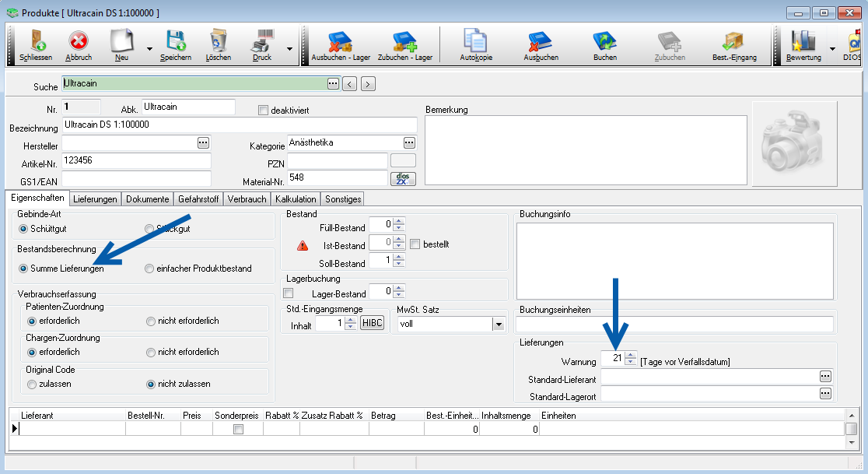Switch to the Verbrauch tab
This screenshot has width=868, height=474.
pyautogui.click(x=247, y=198)
